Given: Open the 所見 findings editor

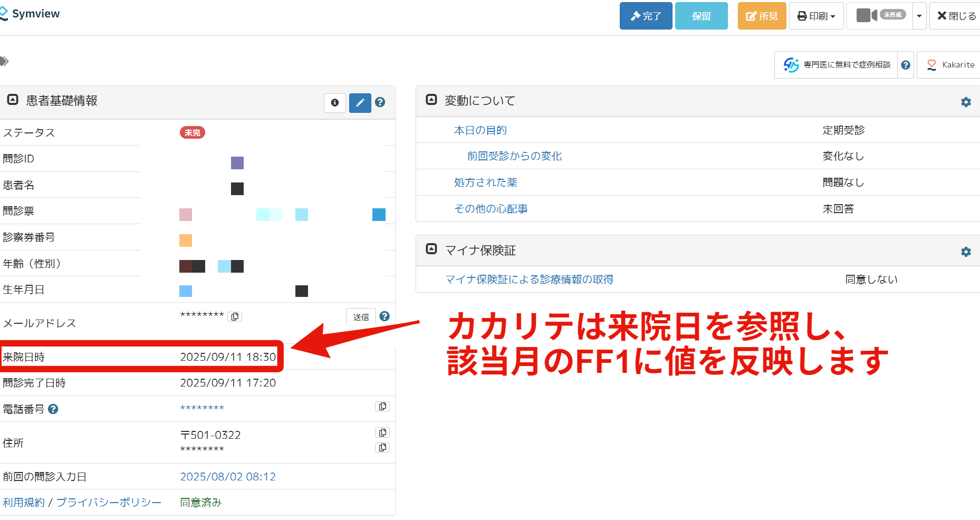Looking at the screenshot, I should pyautogui.click(x=761, y=16).
